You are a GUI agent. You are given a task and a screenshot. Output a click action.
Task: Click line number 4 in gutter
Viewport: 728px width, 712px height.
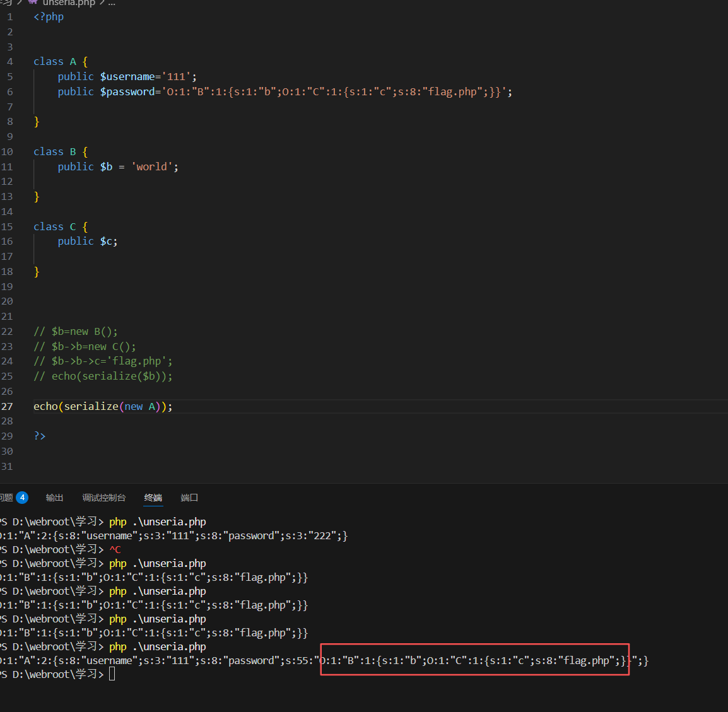(9, 62)
